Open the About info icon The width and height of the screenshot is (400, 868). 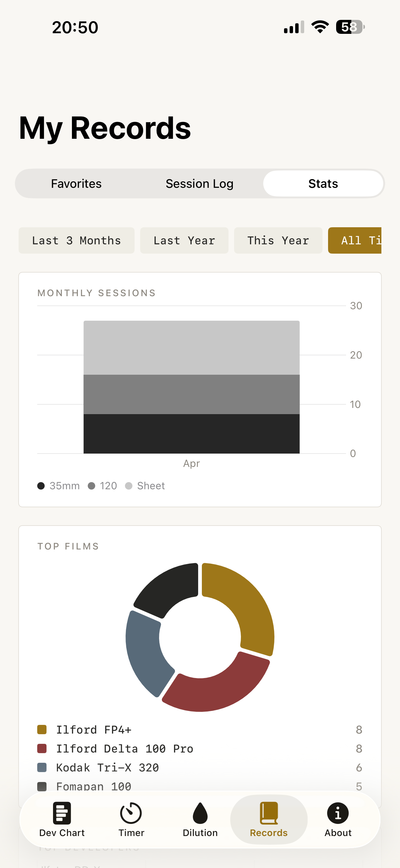pos(338,813)
